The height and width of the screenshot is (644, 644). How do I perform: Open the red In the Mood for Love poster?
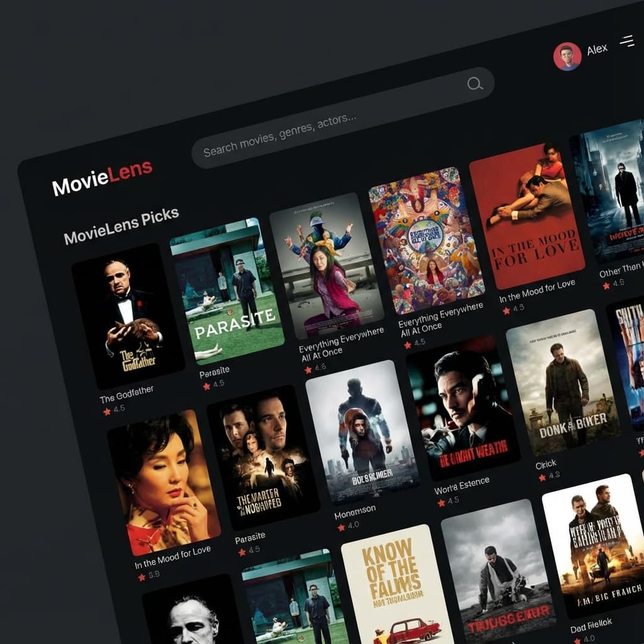pos(527,216)
